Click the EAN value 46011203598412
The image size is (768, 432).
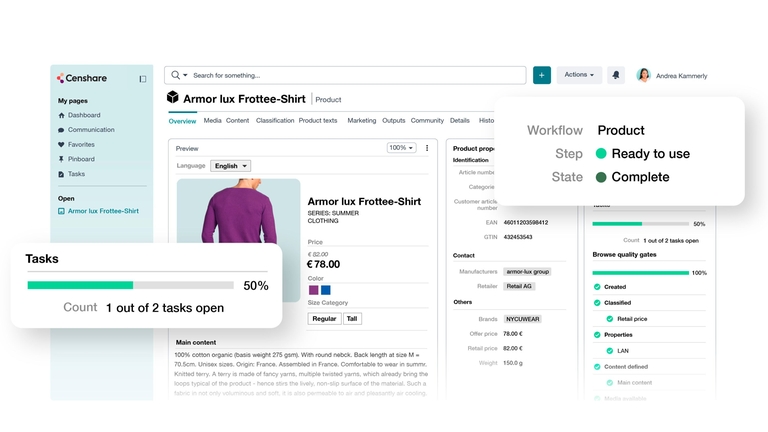tap(526, 222)
